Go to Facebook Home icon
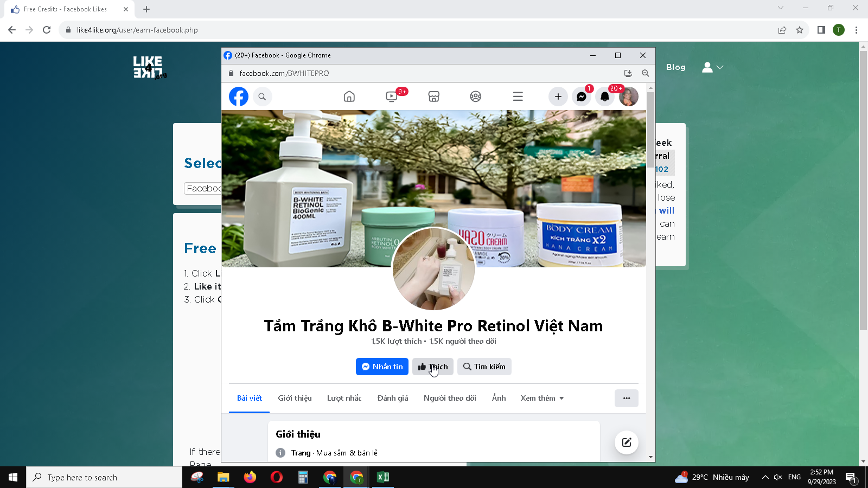This screenshot has width=868, height=488. 349,97
